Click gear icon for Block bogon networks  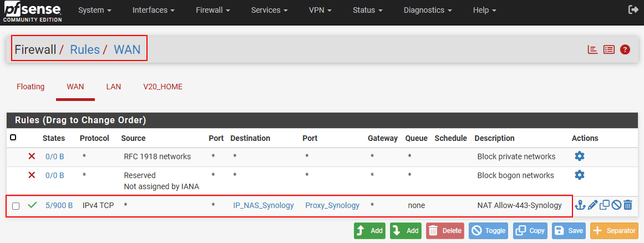pos(580,175)
